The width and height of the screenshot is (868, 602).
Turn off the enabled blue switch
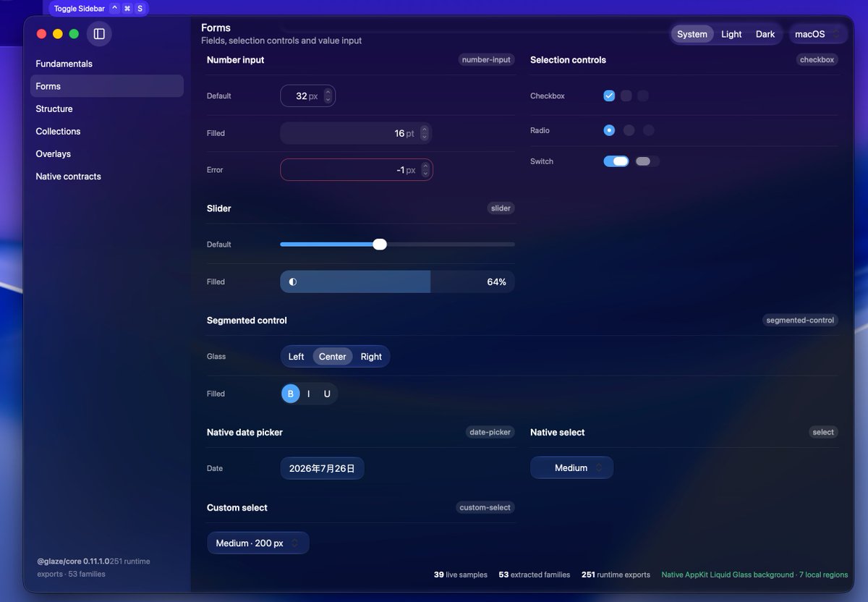(x=616, y=161)
